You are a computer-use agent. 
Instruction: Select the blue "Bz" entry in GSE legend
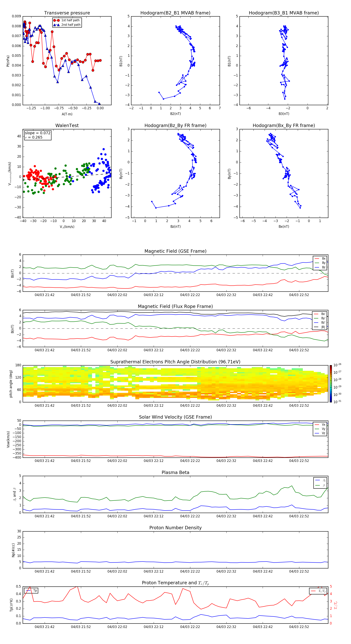coord(320,267)
